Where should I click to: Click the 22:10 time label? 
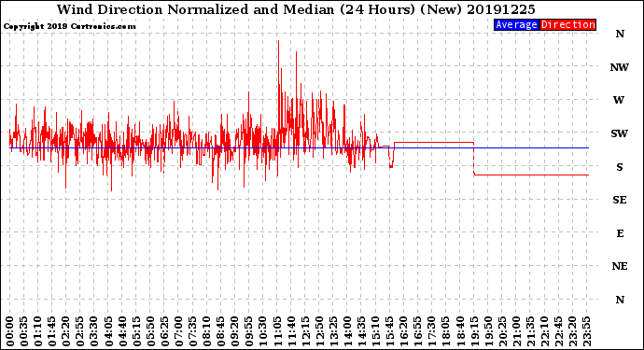tap(544, 331)
